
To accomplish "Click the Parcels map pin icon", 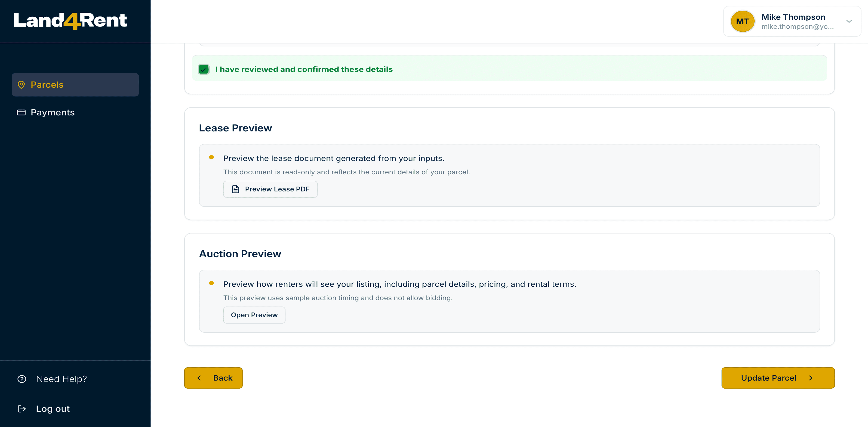I will (21, 85).
